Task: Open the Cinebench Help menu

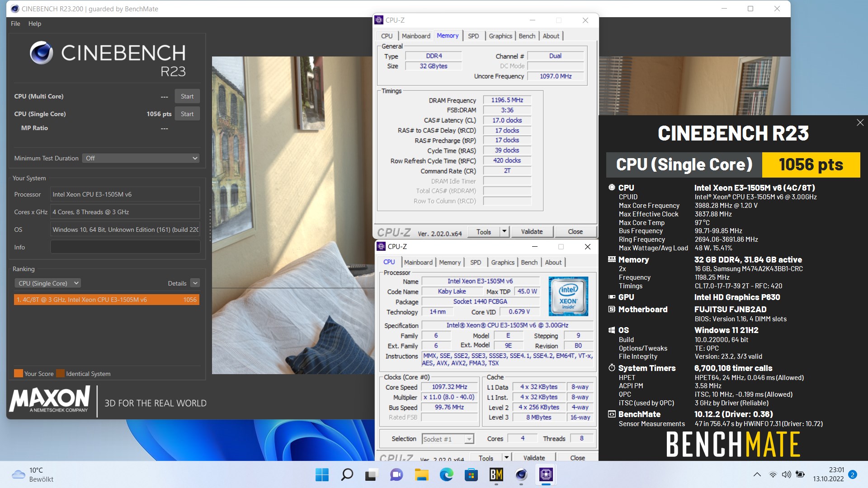Action: [35, 23]
